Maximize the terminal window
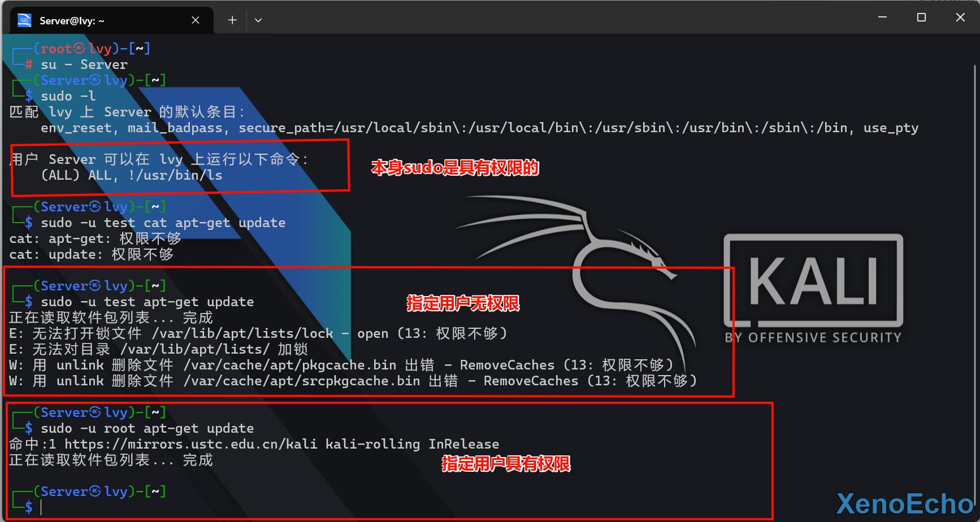 921,18
